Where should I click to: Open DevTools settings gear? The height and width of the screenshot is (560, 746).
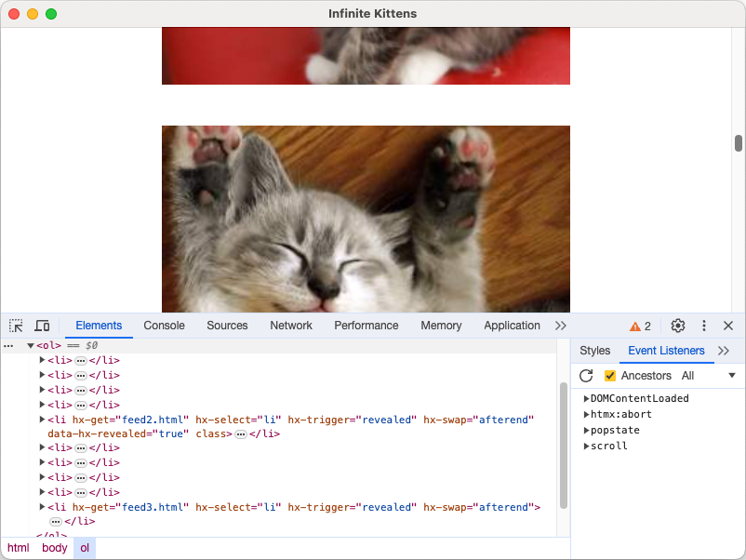coord(677,326)
